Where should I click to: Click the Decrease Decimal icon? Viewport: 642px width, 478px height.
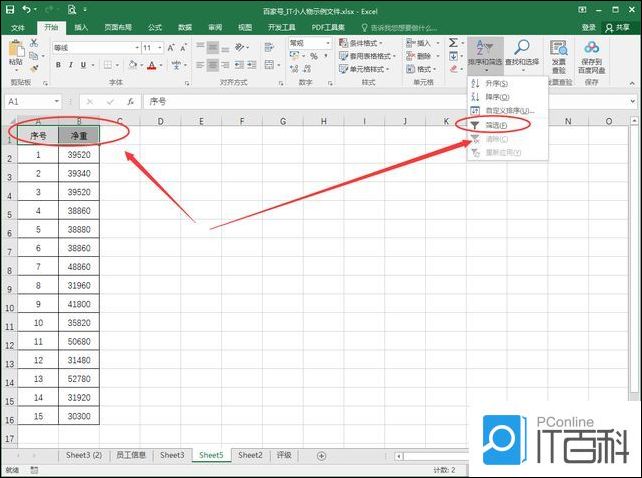(307, 68)
